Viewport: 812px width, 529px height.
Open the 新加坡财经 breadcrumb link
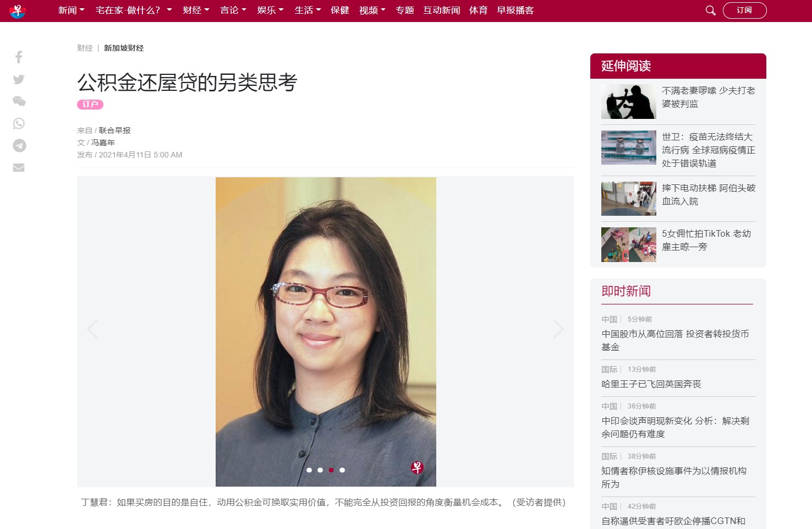click(124, 48)
